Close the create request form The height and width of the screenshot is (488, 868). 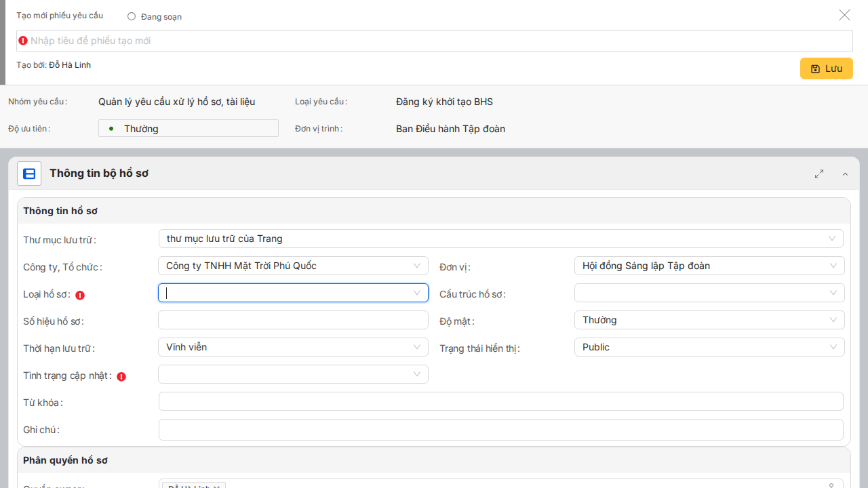pos(844,15)
